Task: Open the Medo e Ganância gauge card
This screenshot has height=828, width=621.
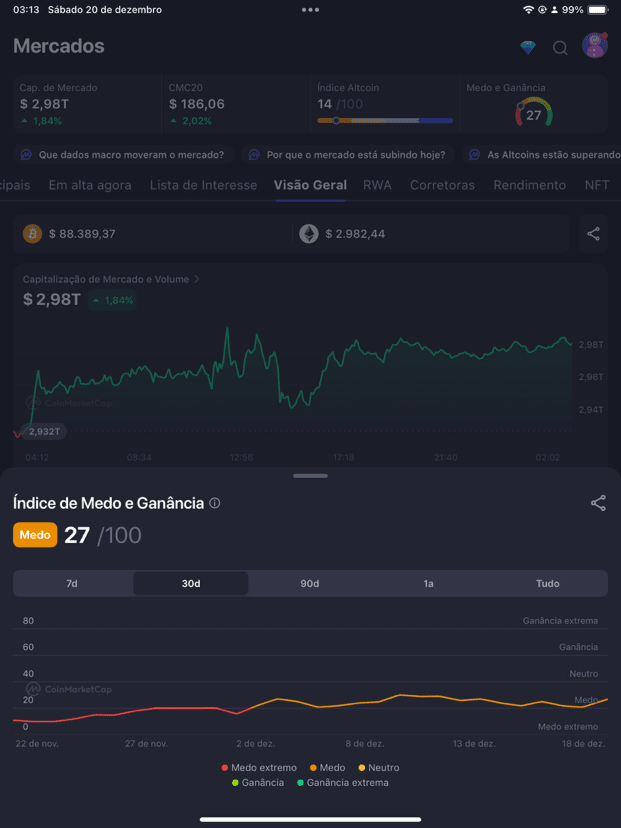Action: click(533, 105)
